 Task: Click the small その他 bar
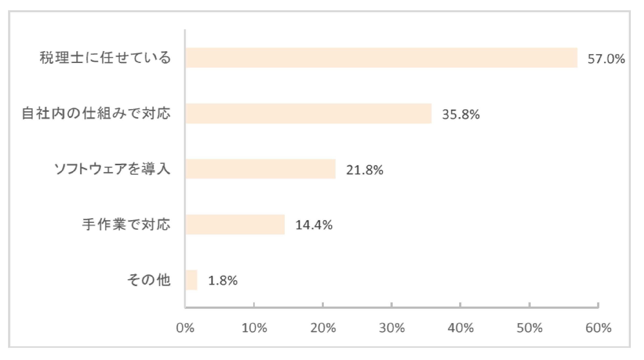point(191,280)
